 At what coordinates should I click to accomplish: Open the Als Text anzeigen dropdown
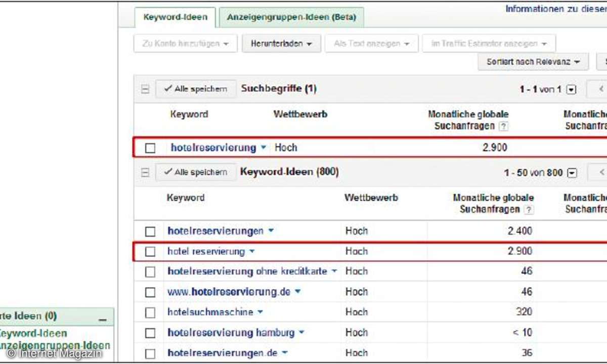point(371,43)
